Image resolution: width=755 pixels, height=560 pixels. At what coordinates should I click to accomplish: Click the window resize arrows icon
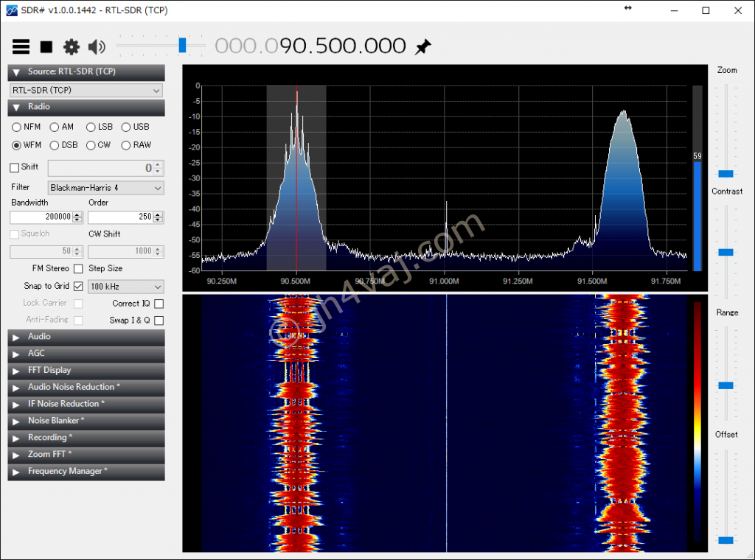click(629, 10)
